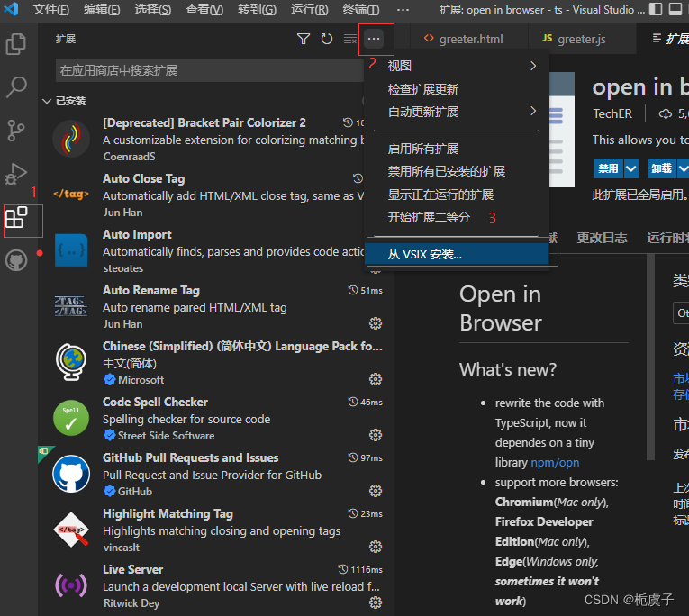Open Run and Debug view
This screenshot has height=616, width=689.
[x=16, y=174]
